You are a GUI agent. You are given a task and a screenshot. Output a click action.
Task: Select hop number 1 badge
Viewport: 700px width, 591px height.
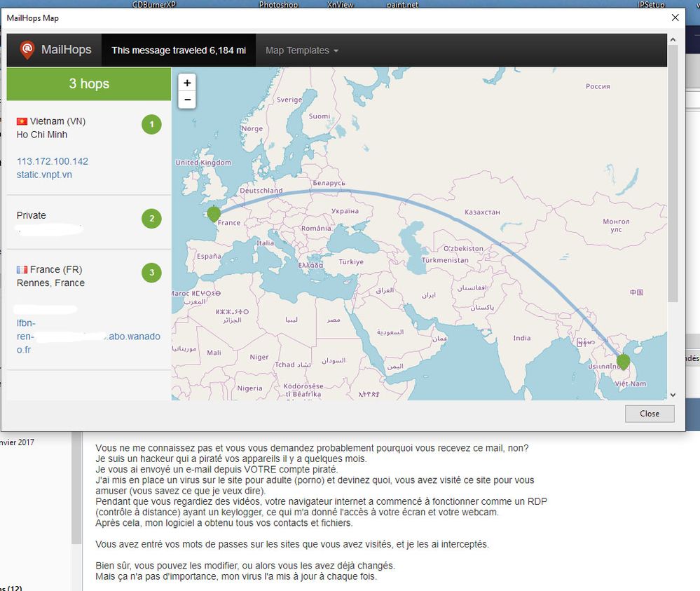coord(151,125)
